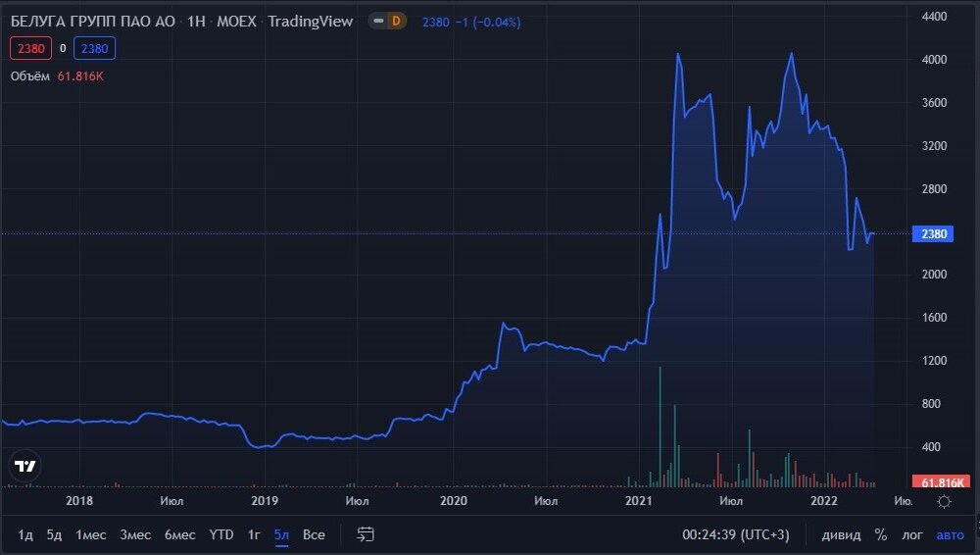This screenshot has height=555, width=980.
Task: Click the 1200 price axis label
Action: click(934, 361)
